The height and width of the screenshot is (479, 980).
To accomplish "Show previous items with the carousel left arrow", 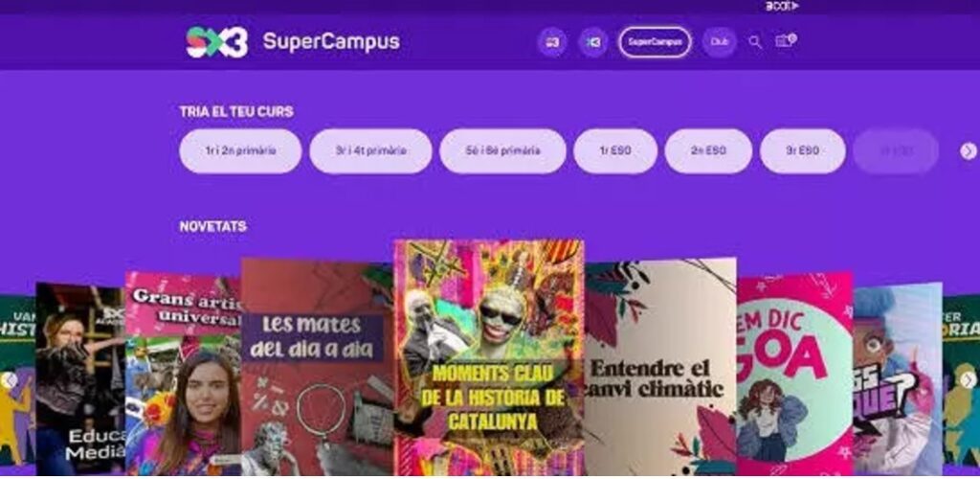I will (8, 379).
